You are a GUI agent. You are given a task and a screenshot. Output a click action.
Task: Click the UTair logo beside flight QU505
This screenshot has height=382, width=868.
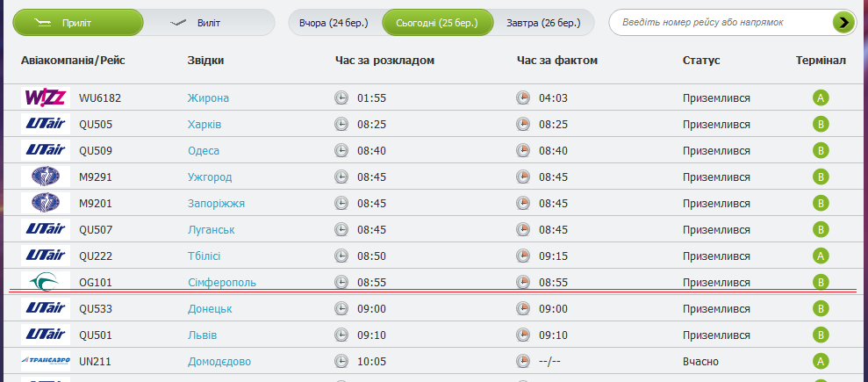(46, 124)
